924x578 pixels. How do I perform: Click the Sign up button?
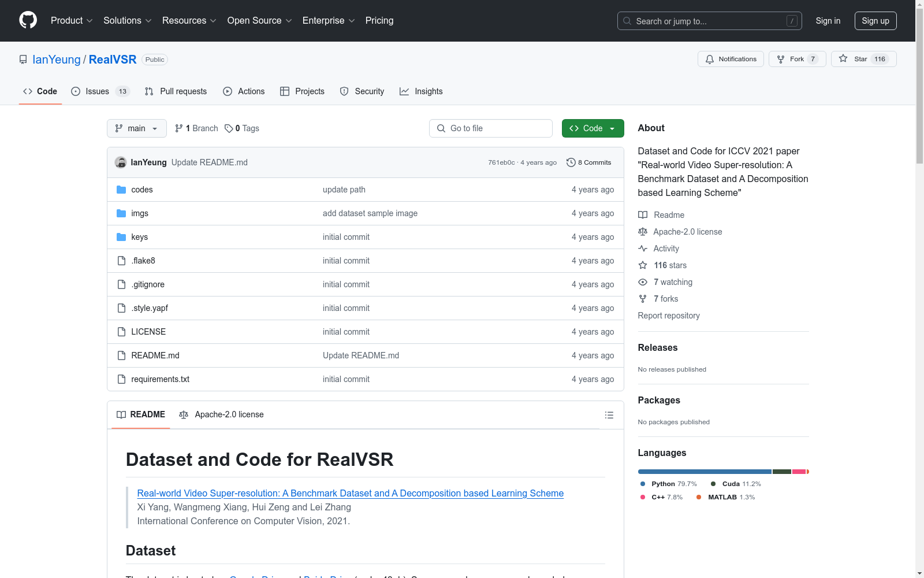point(875,21)
